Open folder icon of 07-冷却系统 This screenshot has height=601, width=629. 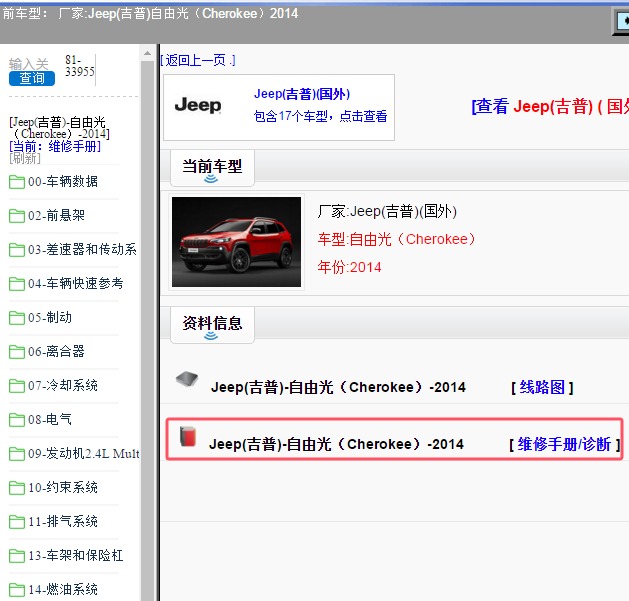click(17, 386)
